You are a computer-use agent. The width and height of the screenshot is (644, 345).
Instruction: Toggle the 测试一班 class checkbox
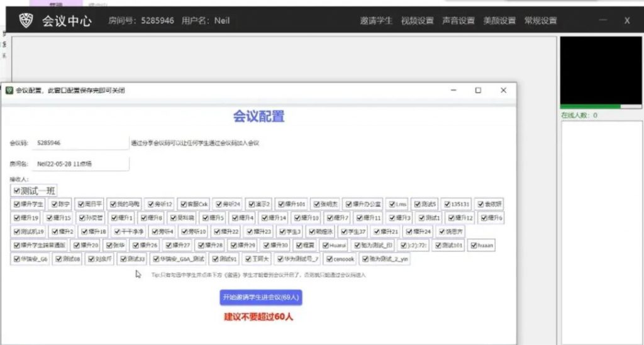[x=17, y=190]
